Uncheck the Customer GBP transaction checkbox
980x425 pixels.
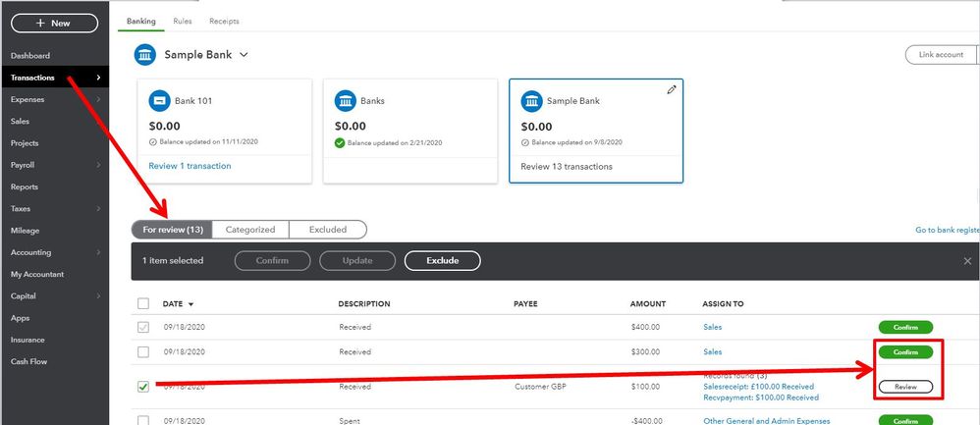(x=143, y=387)
